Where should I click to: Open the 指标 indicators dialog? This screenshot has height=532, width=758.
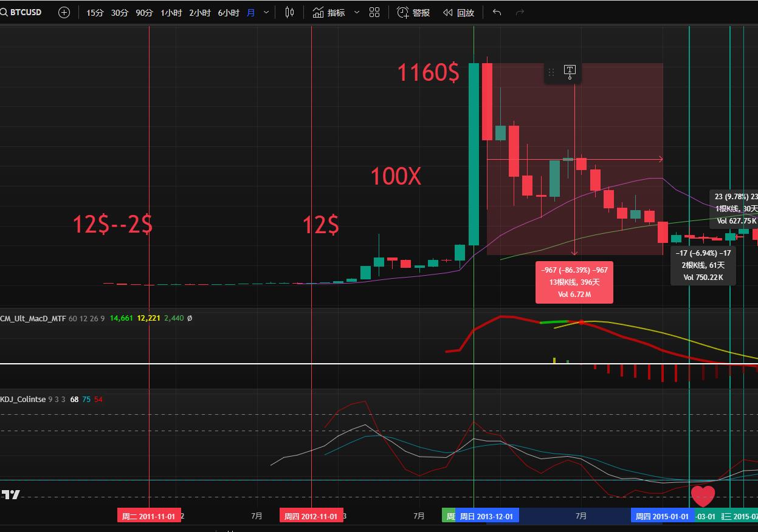pyautogui.click(x=328, y=12)
